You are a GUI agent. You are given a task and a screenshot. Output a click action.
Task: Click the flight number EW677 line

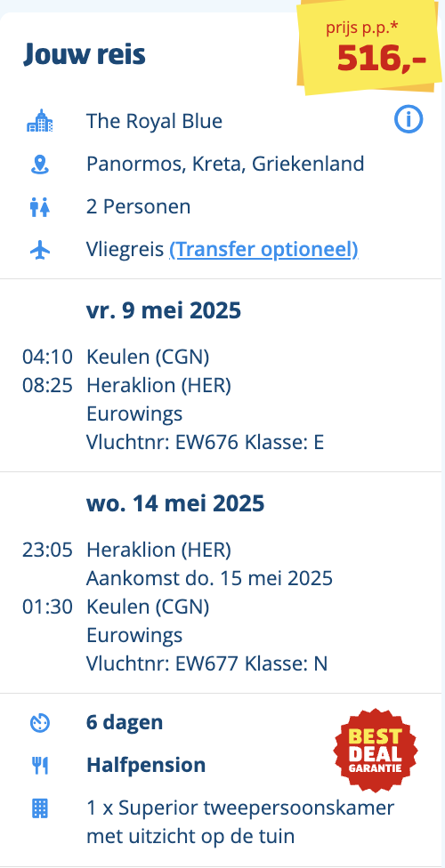206,663
